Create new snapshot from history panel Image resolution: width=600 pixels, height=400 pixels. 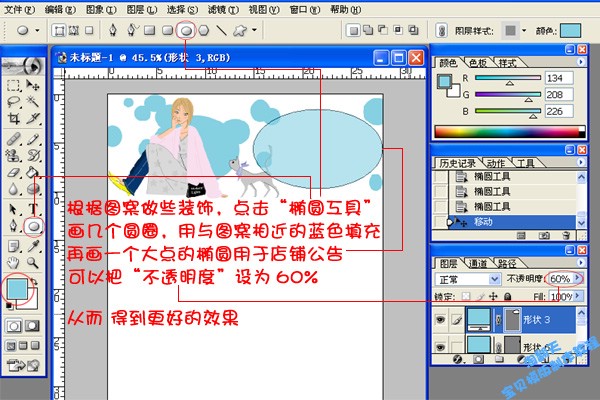pos(544,235)
